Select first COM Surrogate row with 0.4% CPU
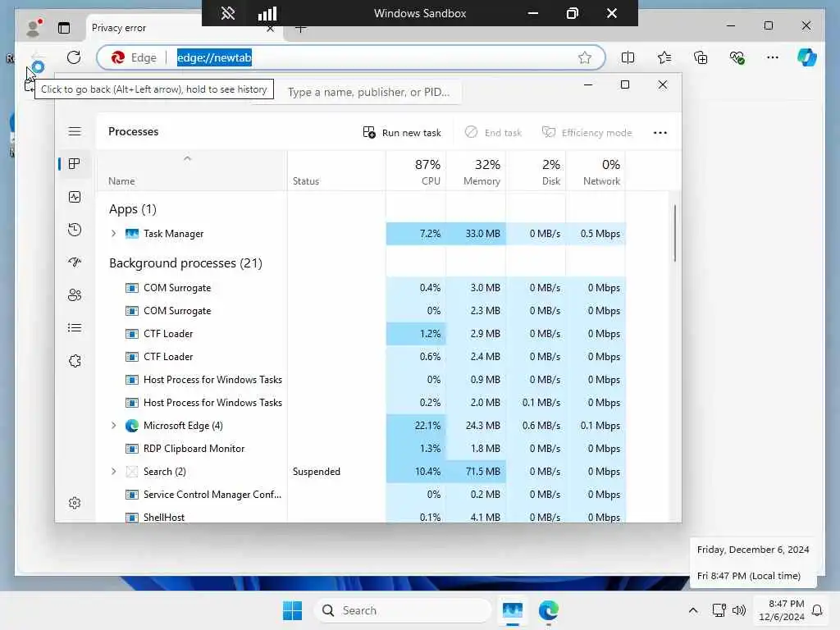Image resolution: width=840 pixels, height=630 pixels. point(362,288)
